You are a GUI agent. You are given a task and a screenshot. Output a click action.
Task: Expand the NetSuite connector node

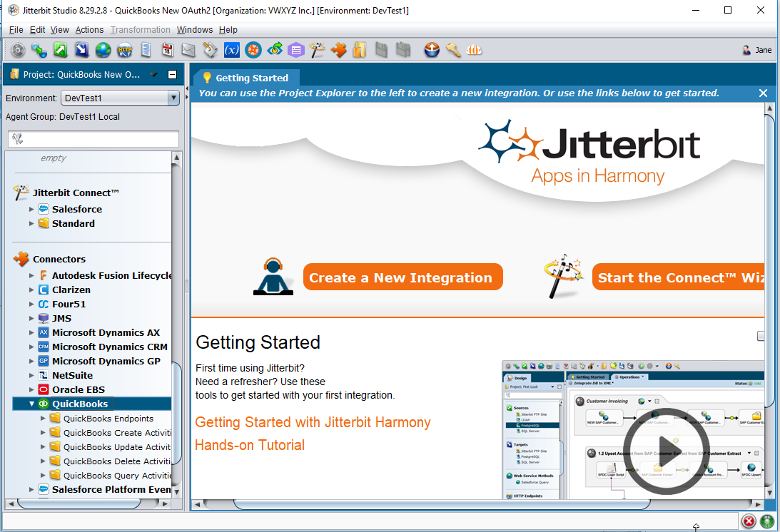tap(31, 375)
